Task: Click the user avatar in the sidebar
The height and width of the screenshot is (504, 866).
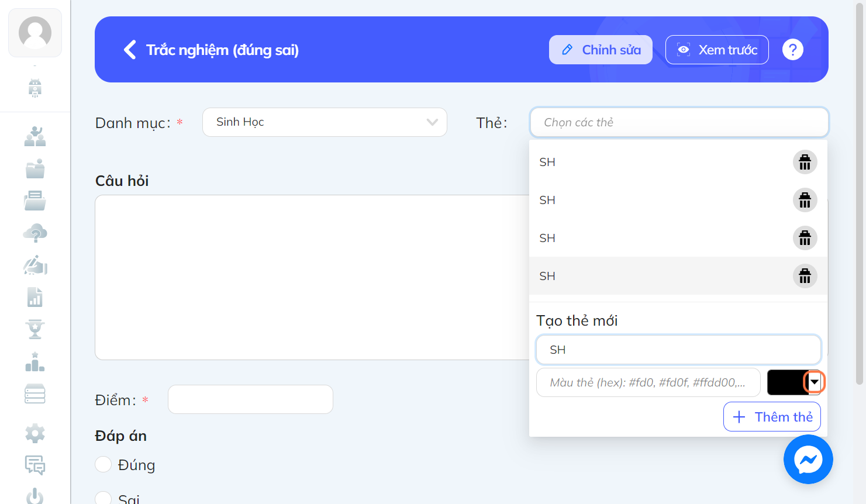Action: (35, 33)
